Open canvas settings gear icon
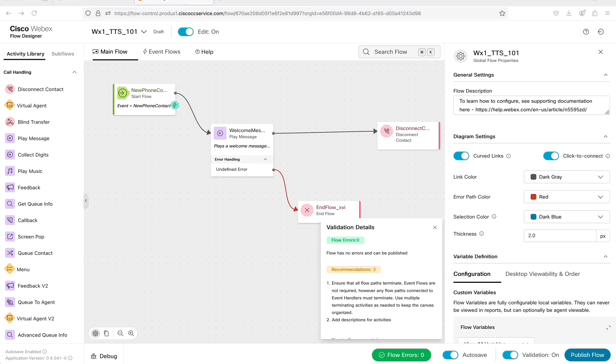Image resolution: width=616 pixels, height=364 pixels. point(96,333)
